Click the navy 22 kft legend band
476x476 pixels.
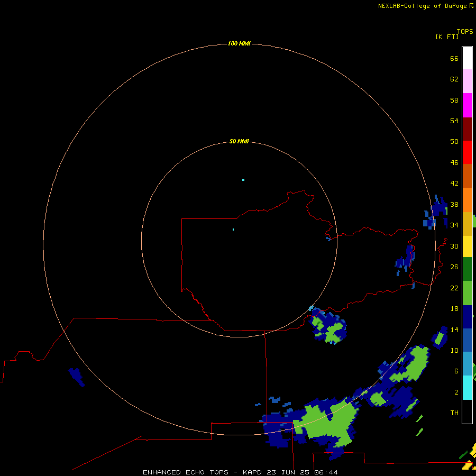click(x=467, y=317)
